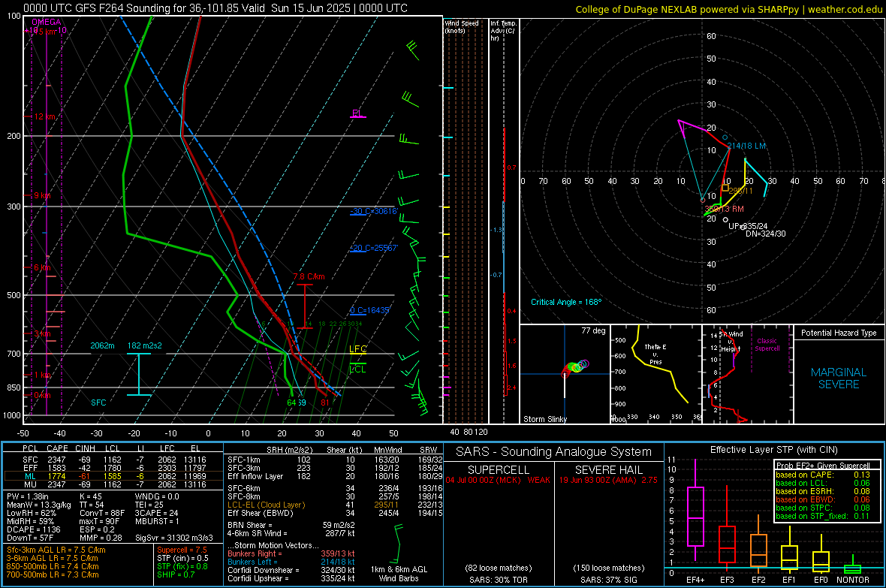886x588 pixels.
Task: Click the 'SR Wind v. Height' inset label
Action: tap(731, 342)
